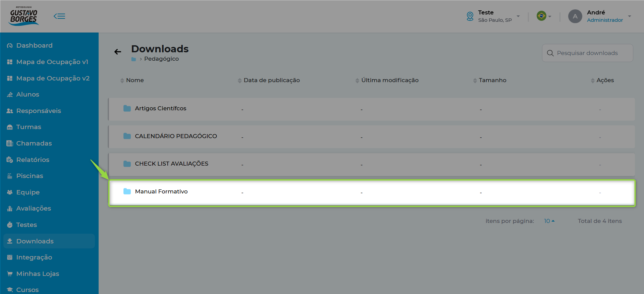Image resolution: width=644 pixels, height=294 pixels.
Task: Expand the André Administrador account menu arrow
Action: pos(630,16)
